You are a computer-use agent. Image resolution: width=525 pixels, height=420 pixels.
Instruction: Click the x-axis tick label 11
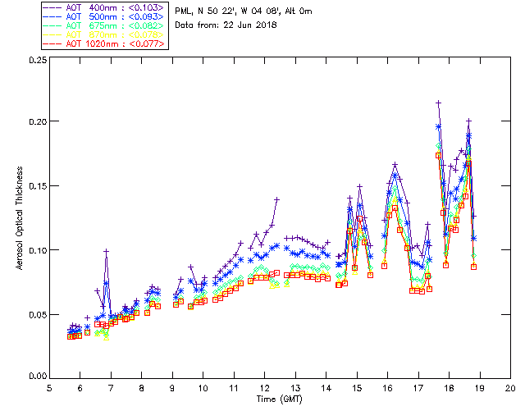[x=234, y=388]
